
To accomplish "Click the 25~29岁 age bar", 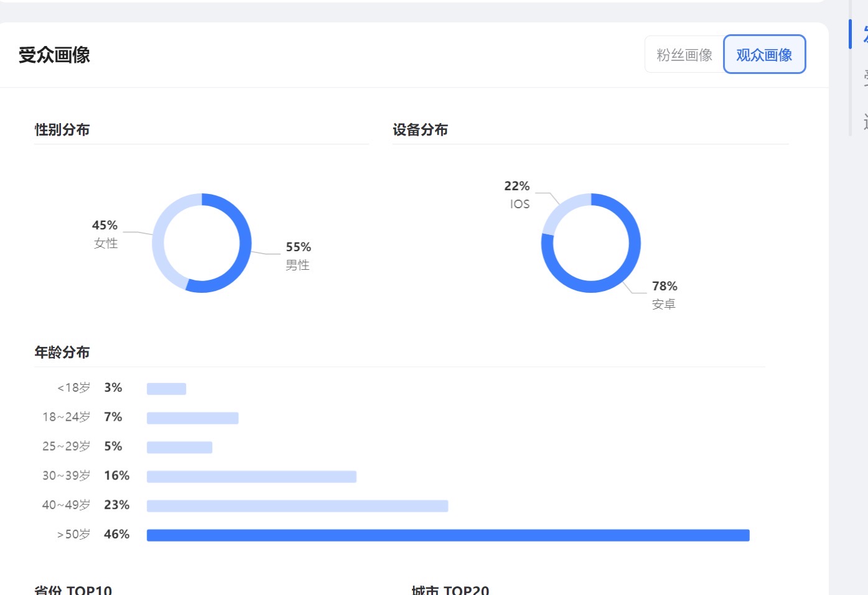I will pos(179,448).
